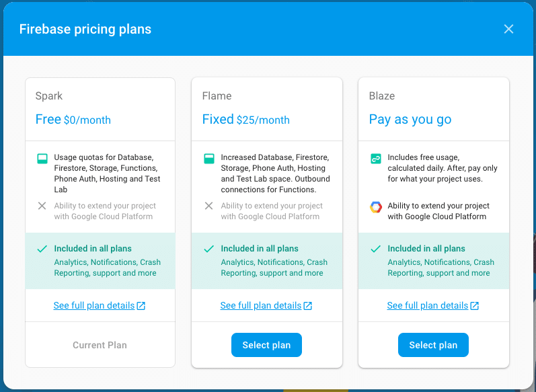Click the Google Cloud Platform logo icon
Screen dimensions: 536x392
point(376,207)
